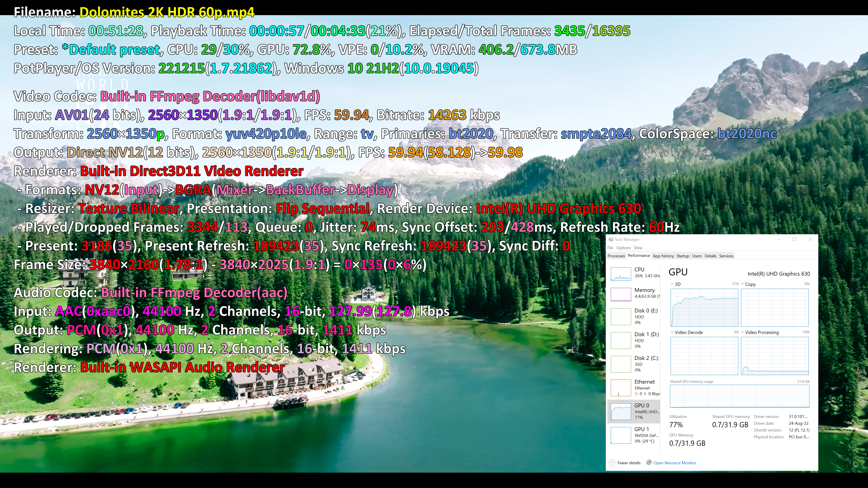Image resolution: width=868 pixels, height=488 pixels.
Task: Click the Fewer details arrow icon
Action: (x=612, y=462)
